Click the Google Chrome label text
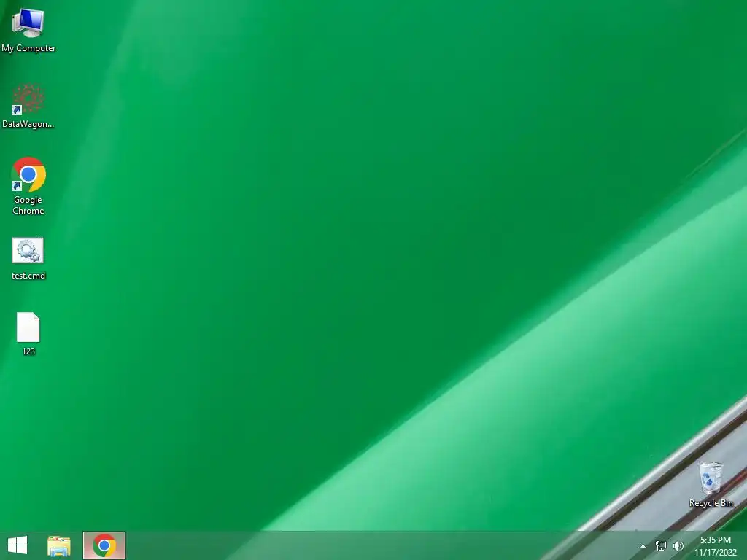This screenshot has width=747, height=560. pyautogui.click(x=28, y=205)
